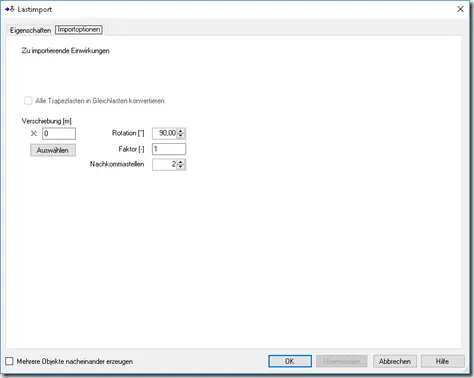Switch to the Eigenschaften tab
The image size is (474, 378).
[x=30, y=30]
